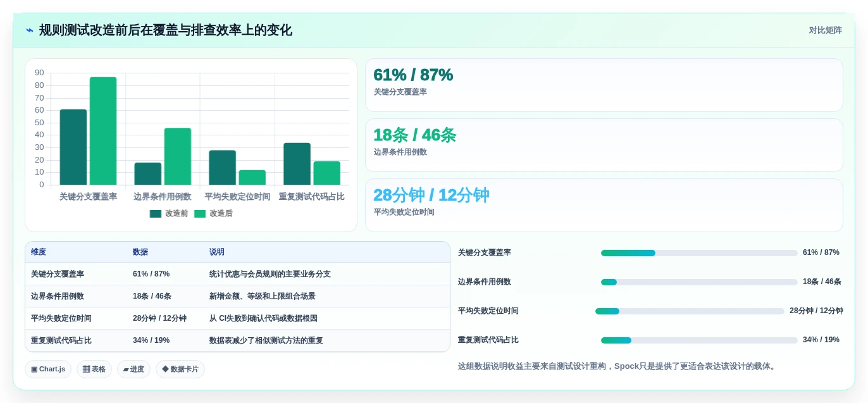Click the 改造前 bar for 边界条件用例数
868x403 pixels.
click(x=148, y=174)
